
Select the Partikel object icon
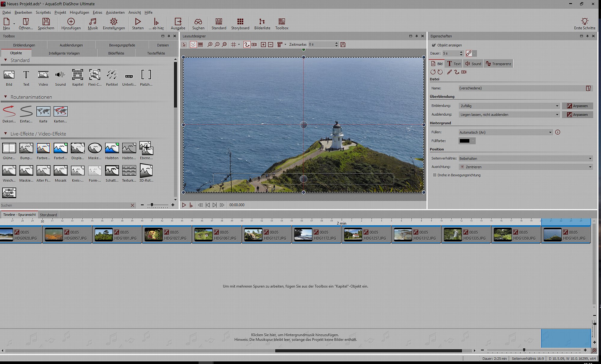pyautogui.click(x=112, y=75)
